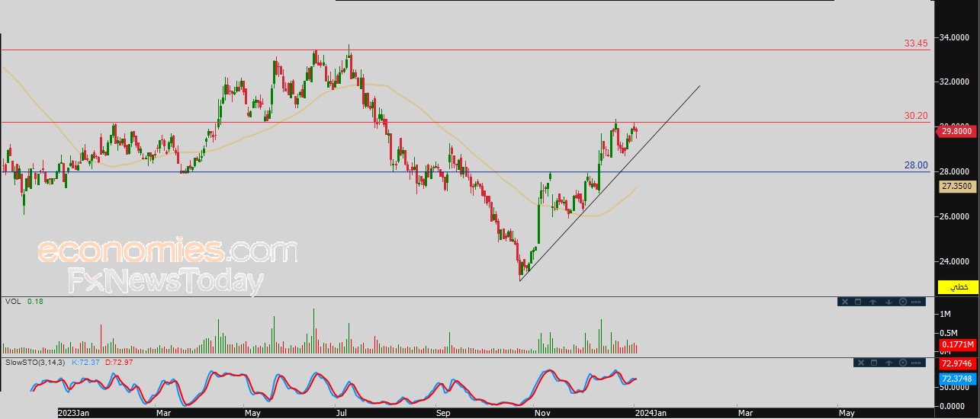Select the SlowSTO(3,14,3) indicator label
Image resolution: width=980 pixels, height=419 pixels.
(x=35, y=362)
